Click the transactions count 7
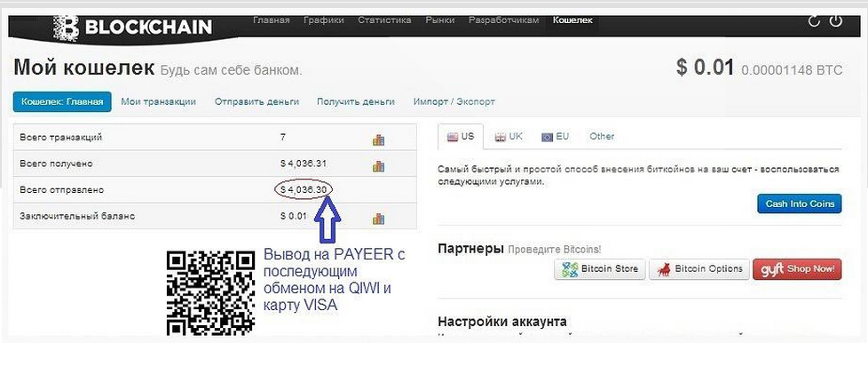 pyautogui.click(x=283, y=137)
